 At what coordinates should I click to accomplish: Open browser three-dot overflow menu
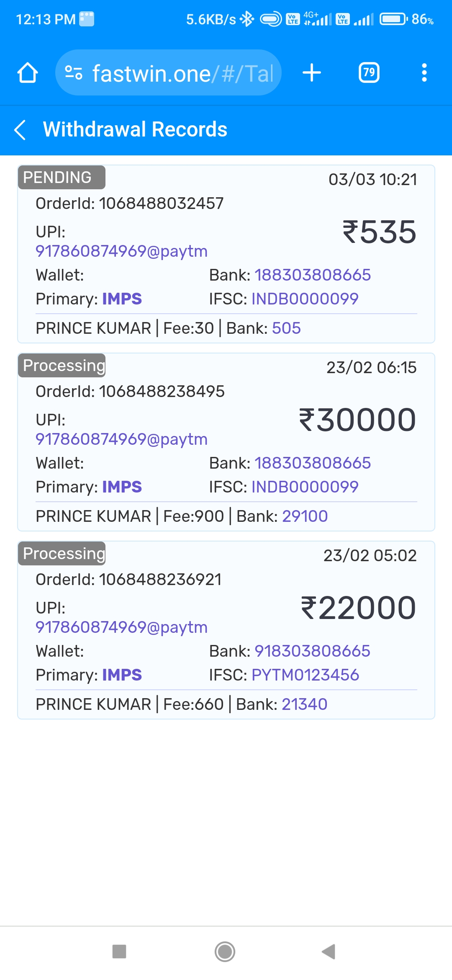(x=424, y=73)
